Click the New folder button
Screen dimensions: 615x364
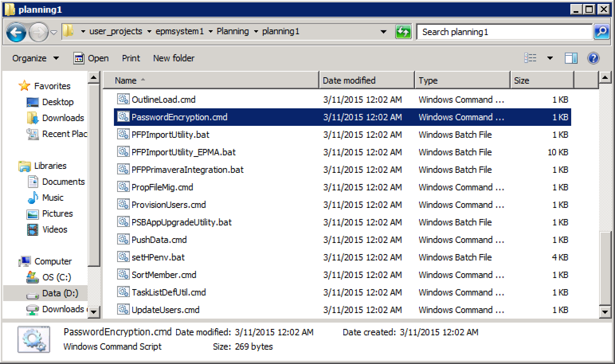(x=174, y=58)
